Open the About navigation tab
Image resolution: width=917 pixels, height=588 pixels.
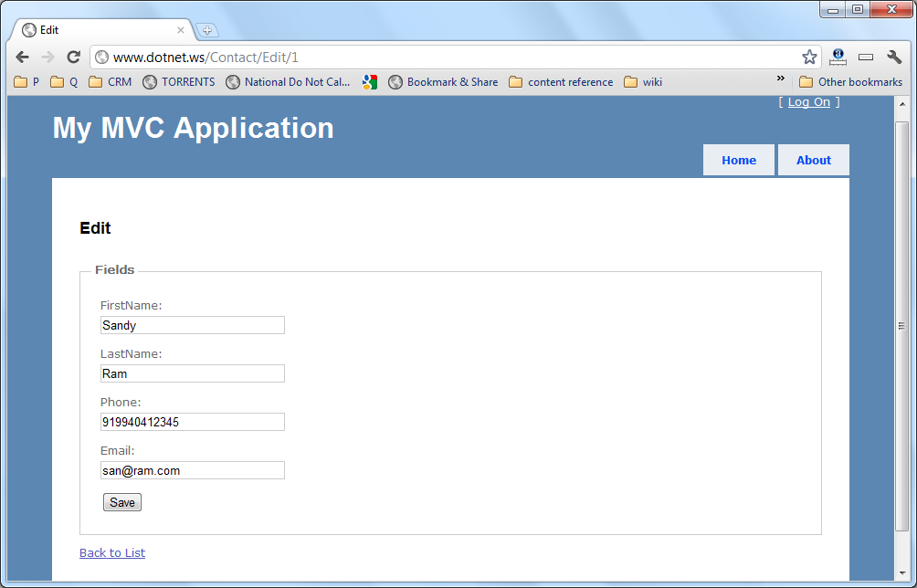pyautogui.click(x=813, y=160)
